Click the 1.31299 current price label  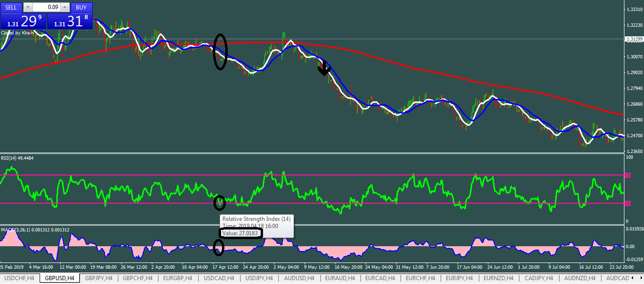coord(633,39)
